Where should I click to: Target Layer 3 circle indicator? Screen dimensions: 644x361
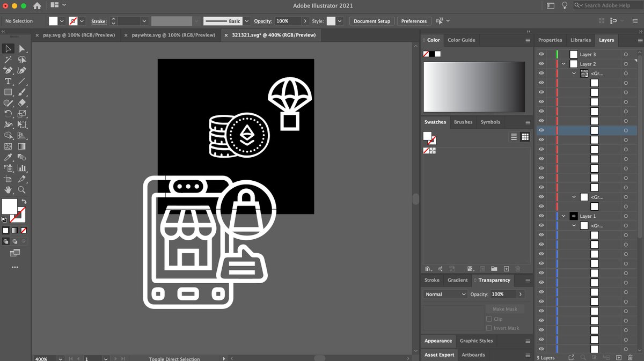(x=626, y=54)
